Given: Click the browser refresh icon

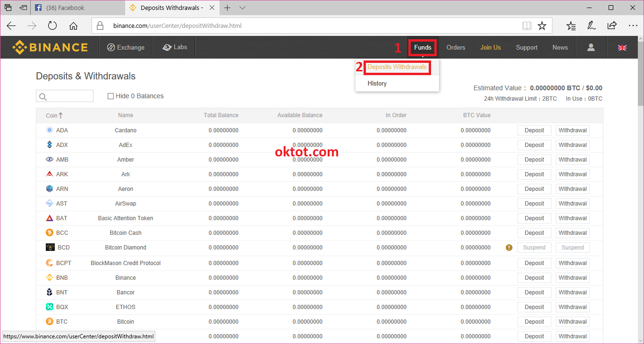Looking at the screenshot, I should point(52,26).
